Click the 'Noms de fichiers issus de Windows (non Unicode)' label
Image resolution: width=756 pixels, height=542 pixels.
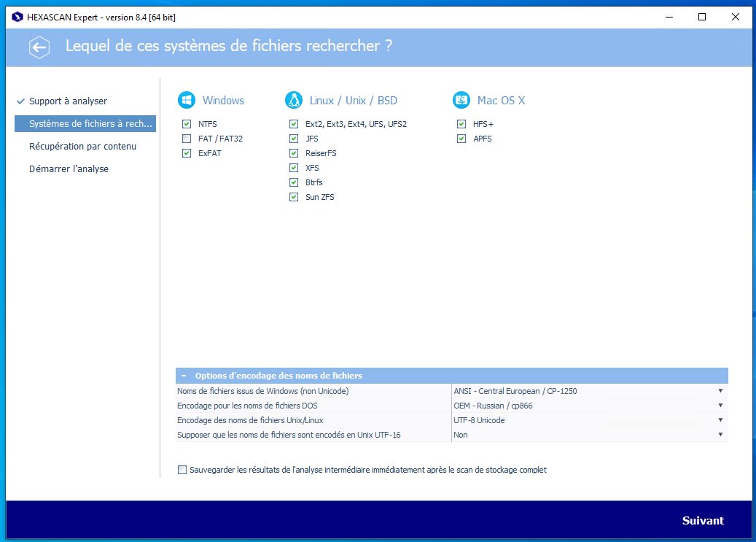(262, 391)
